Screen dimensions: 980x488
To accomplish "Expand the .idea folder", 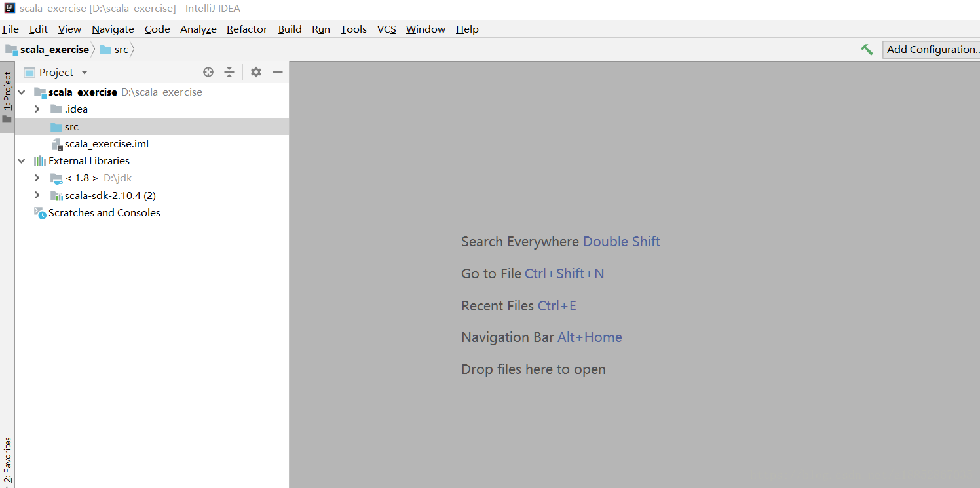I will (37, 109).
